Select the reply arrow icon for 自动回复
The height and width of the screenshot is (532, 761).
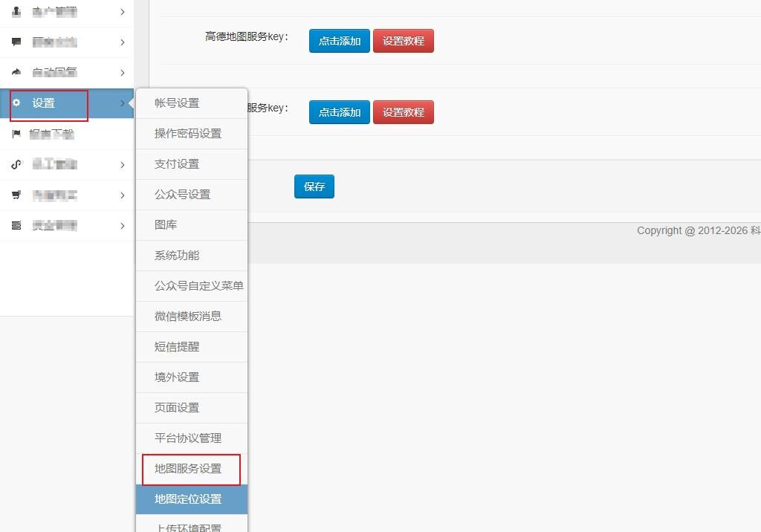[x=16, y=72]
